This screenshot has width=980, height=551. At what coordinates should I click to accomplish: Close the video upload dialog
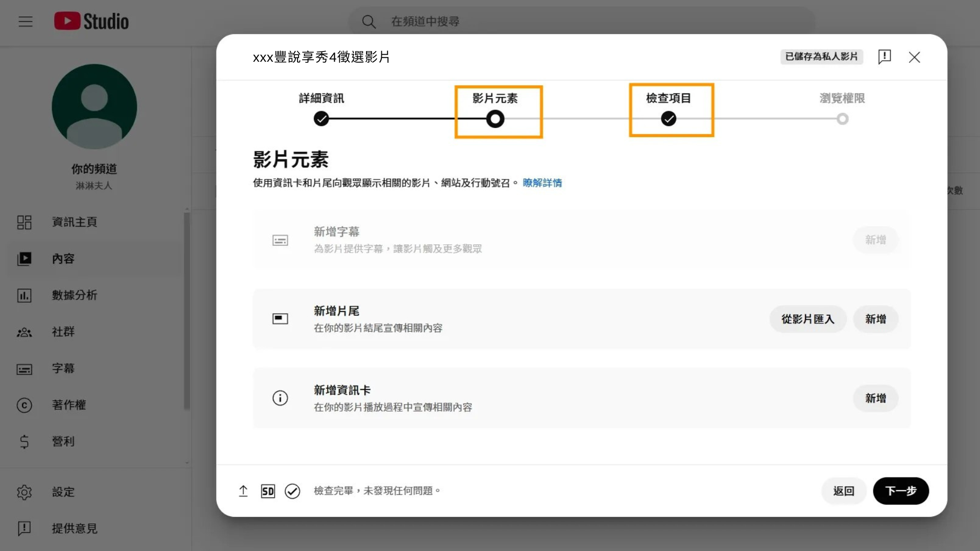(x=914, y=57)
